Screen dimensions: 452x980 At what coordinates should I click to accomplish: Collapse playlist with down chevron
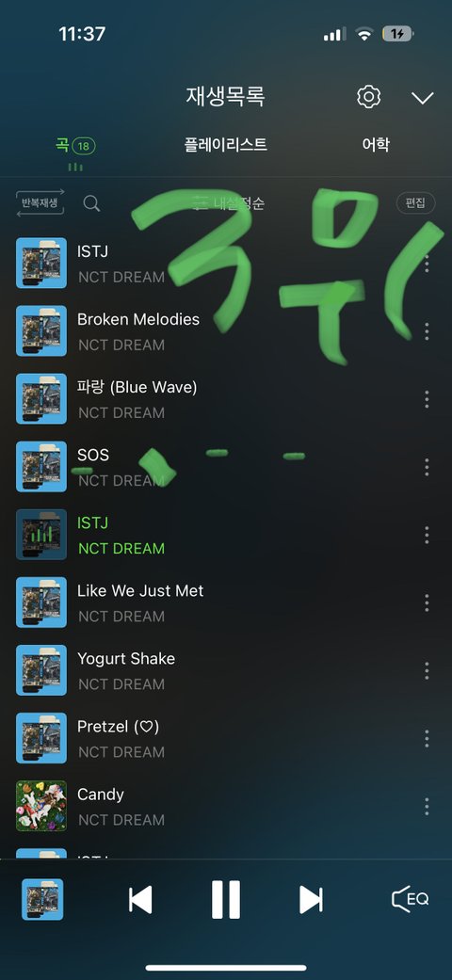[x=423, y=98]
